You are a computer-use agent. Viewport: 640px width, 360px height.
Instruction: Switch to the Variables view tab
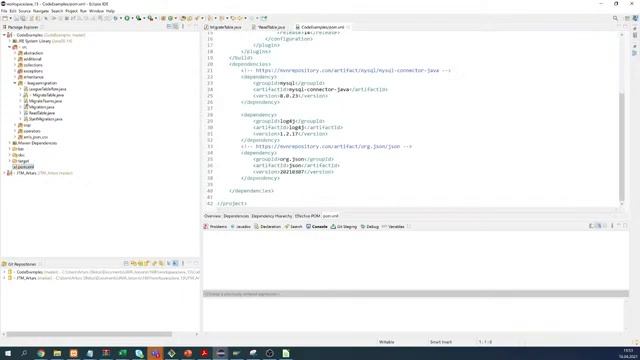click(393, 227)
